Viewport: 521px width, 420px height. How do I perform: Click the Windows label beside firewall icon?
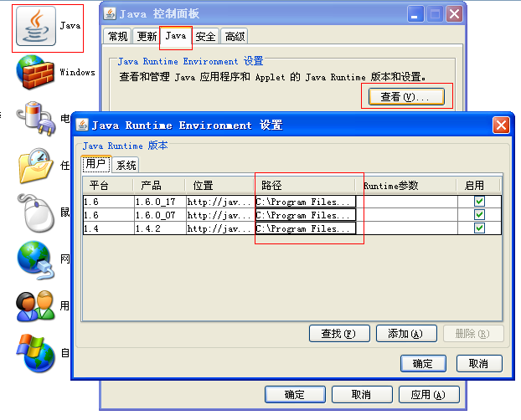[77, 72]
